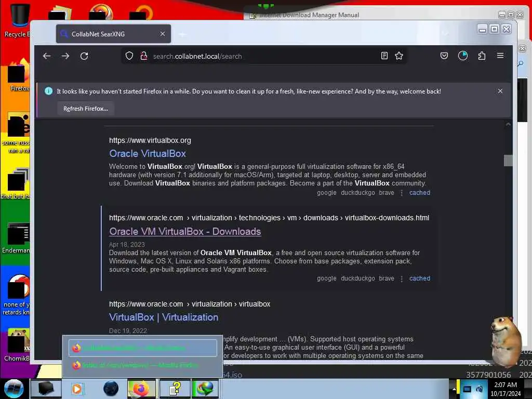532x399 pixels.
Task: Open the Enderman desktop icon
Action: coord(16,238)
